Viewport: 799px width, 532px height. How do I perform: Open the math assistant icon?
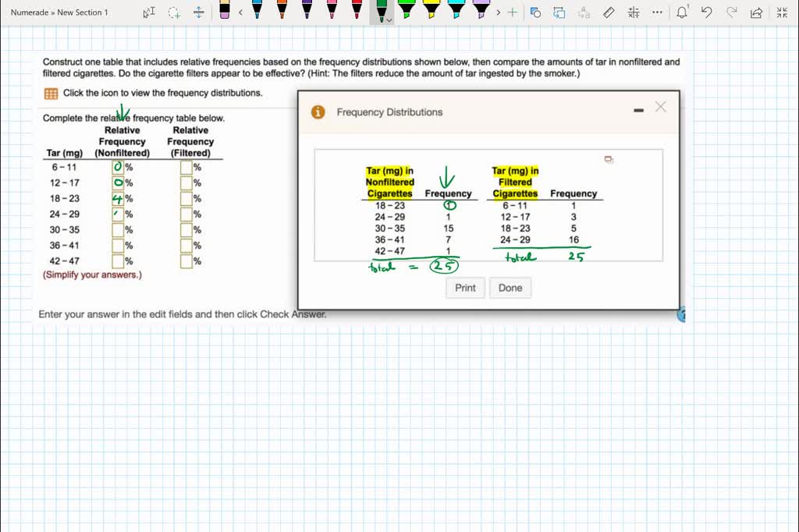click(633, 12)
